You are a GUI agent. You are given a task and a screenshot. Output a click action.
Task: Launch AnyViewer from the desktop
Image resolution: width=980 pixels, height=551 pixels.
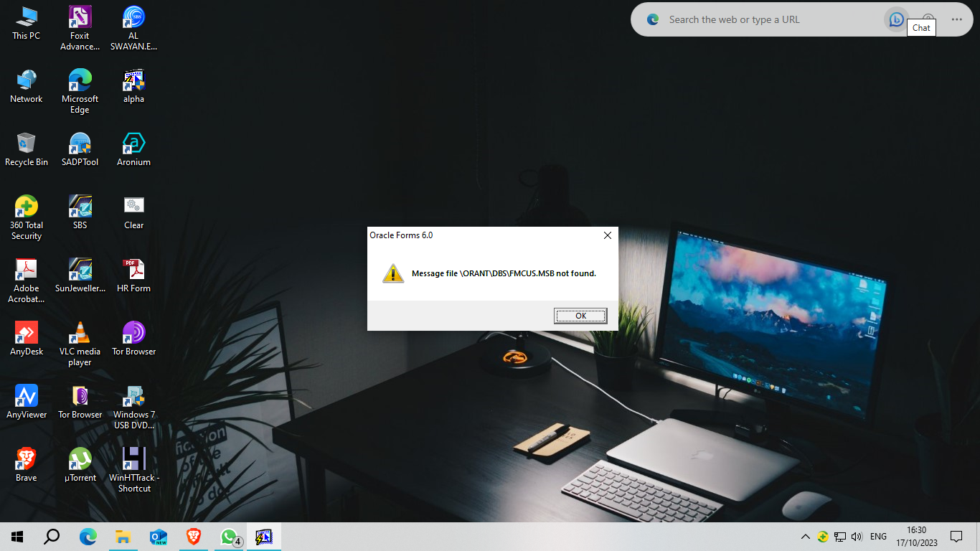coord(27,396)
